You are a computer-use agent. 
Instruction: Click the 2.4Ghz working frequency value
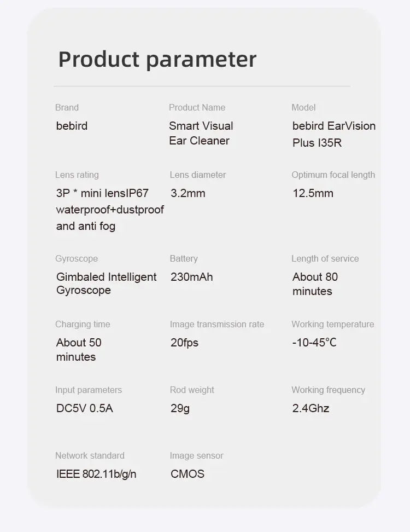[311, 408]
